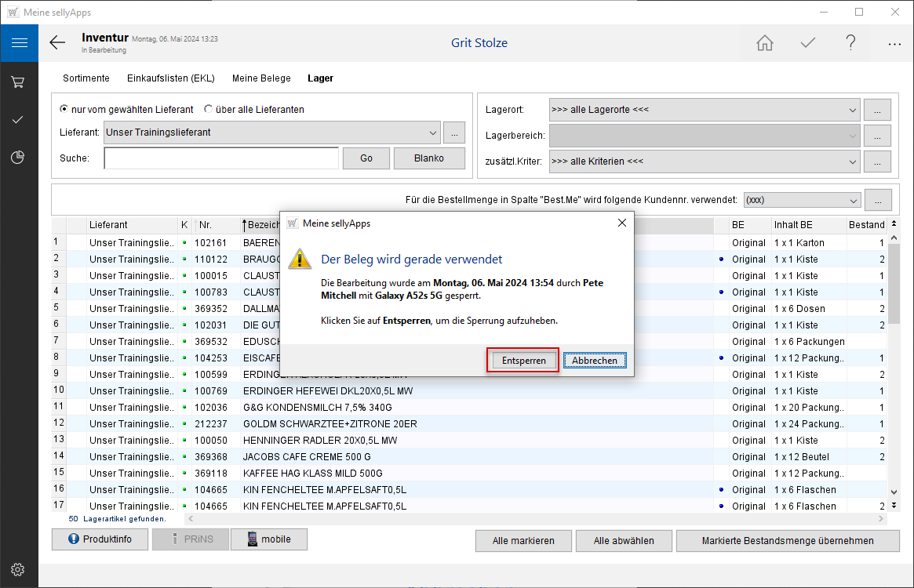
Task: Open the Lagerort dropdown
Action: pyautogui.click(x=853, y=110)
